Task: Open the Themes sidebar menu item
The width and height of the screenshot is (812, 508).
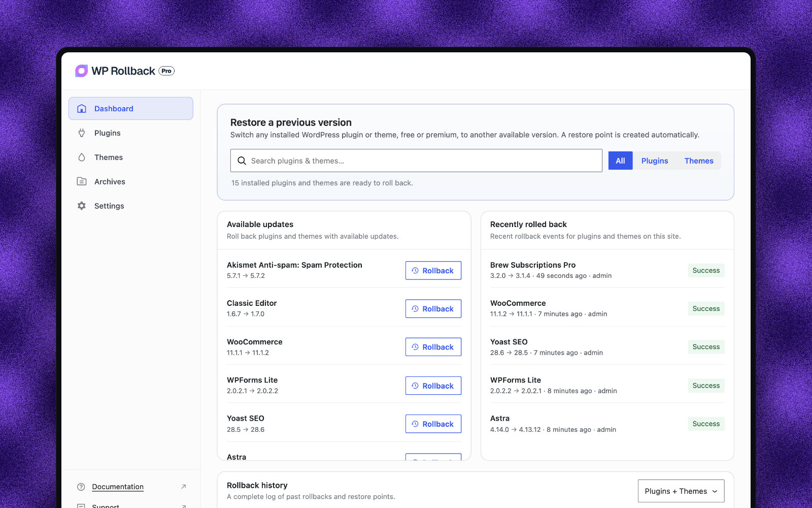Action: (131, 157)
